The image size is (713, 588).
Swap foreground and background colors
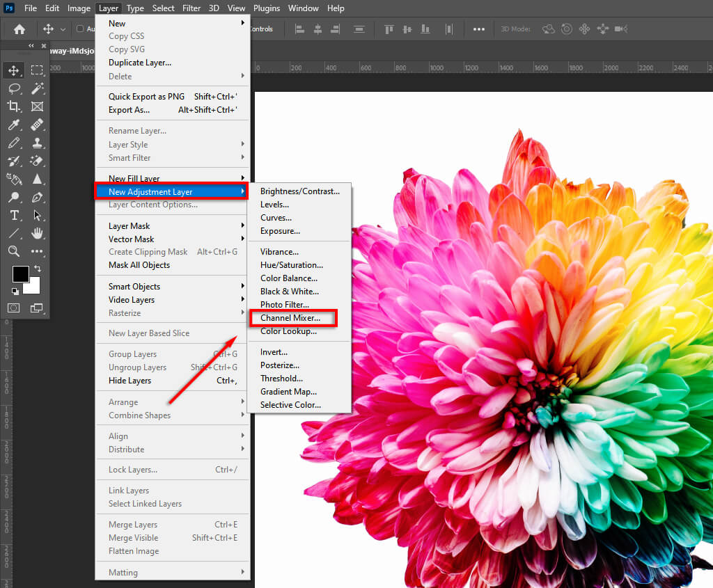(x=38, y=268)
